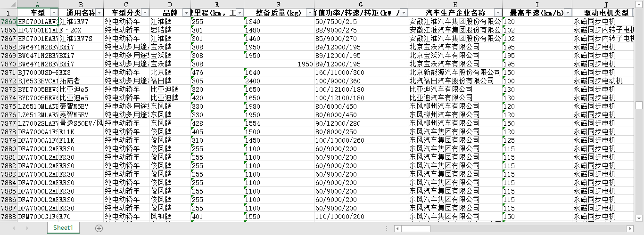This screenshot has width=644, height=235.
Task: Select cell 85/9000/270 in row 7867
Action: pos(361,38)
